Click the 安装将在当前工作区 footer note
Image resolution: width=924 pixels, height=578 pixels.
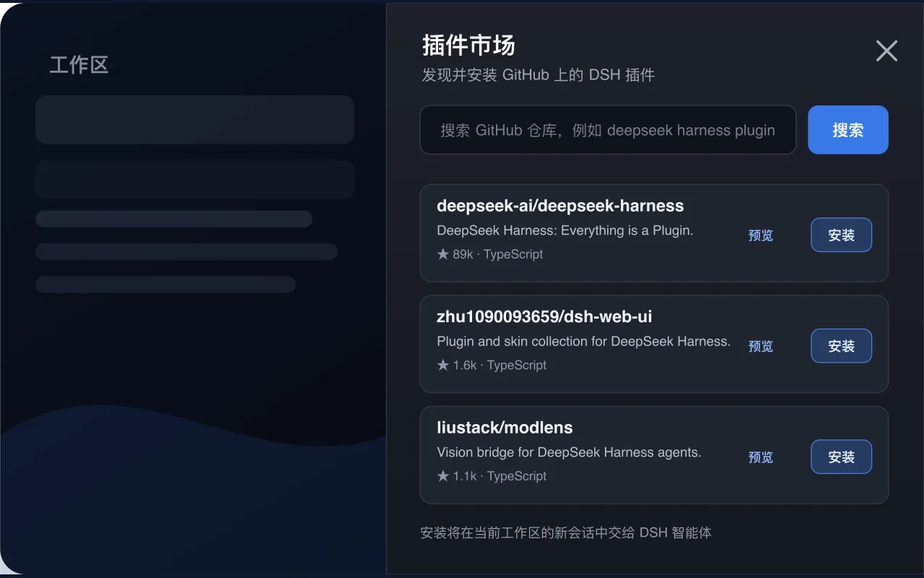(566, 533)
